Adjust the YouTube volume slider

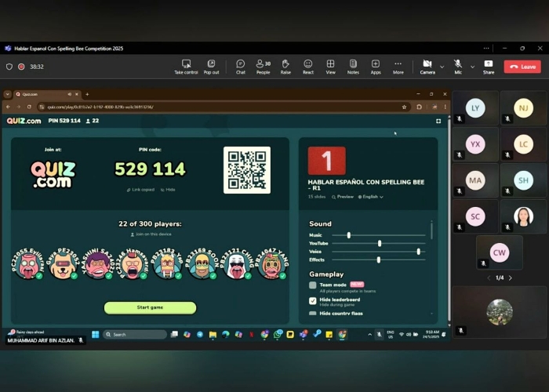click(x=380, y=243)
